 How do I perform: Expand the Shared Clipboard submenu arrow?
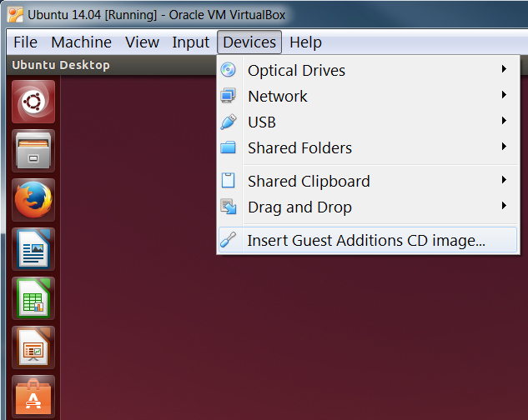click(504, 180)
